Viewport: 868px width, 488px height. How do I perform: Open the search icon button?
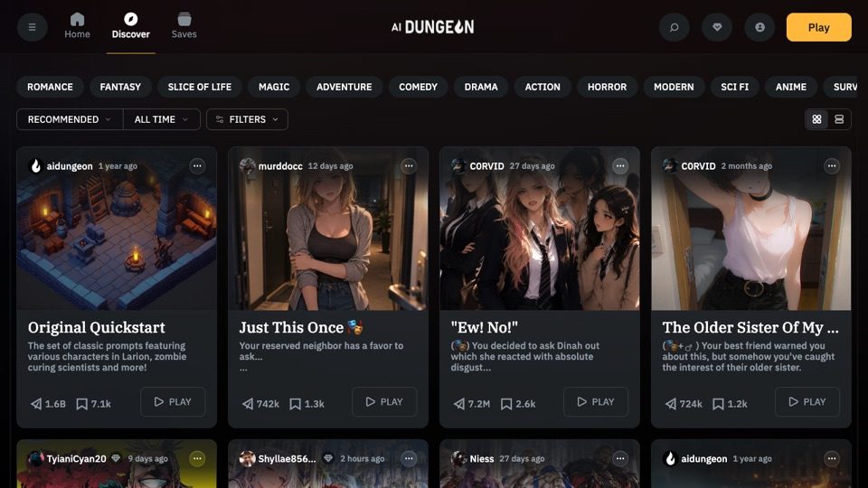click(675, 27)
